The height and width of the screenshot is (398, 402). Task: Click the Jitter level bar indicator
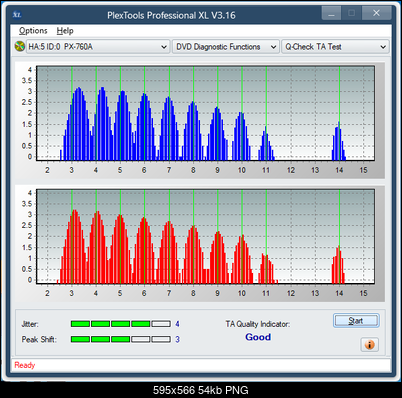click(x=121, y=324)
